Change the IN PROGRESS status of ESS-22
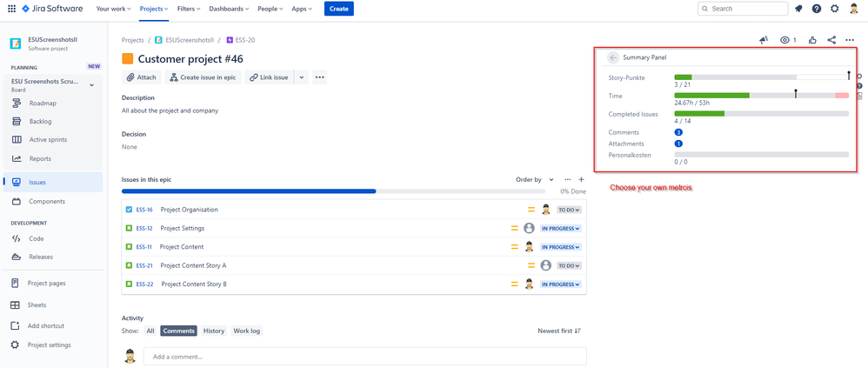The height and width of the screenshot is (368, 868). (561, 284)
